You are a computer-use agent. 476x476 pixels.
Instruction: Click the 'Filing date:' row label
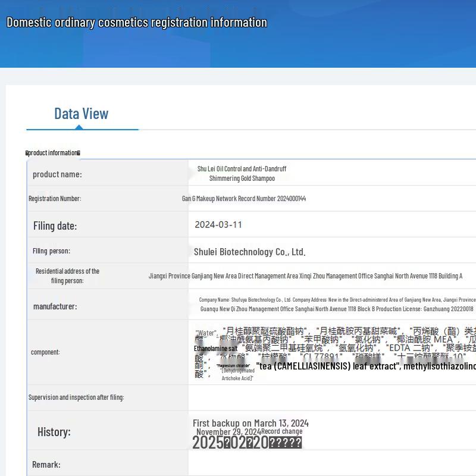pyautogui.click(x=55, y=226)
